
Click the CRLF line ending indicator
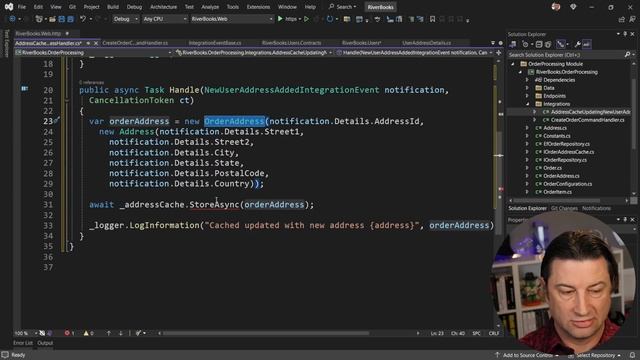pos(494,333)
